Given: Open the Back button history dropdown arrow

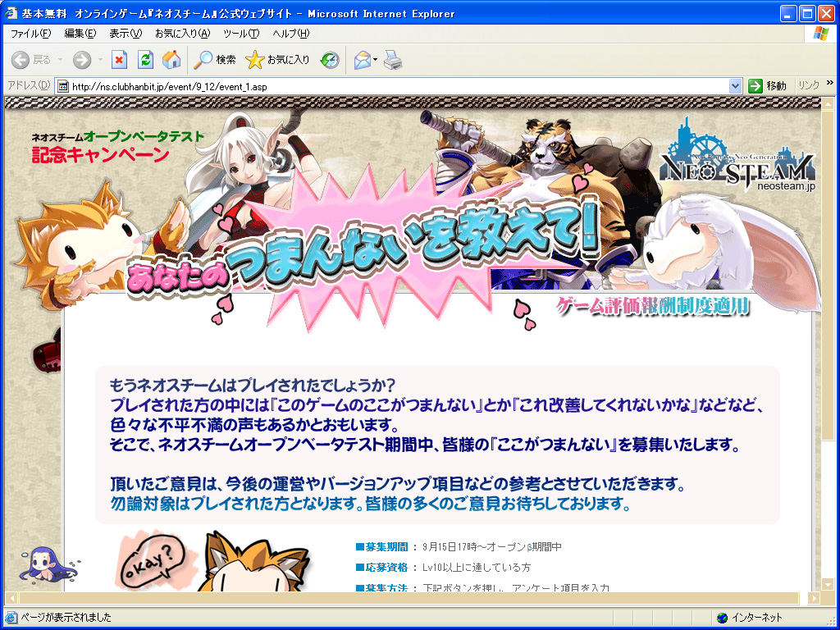Looking at the screenshot, I should (60, 59).
